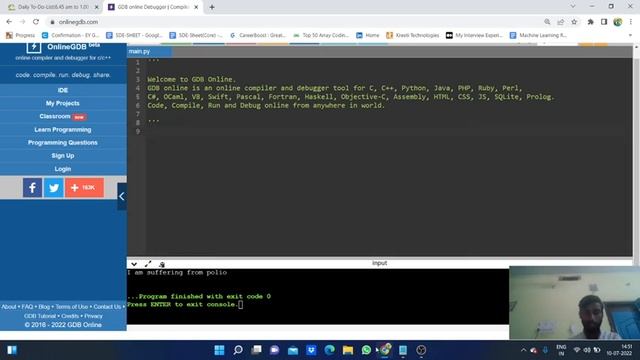Open the Blog footer link
The width and height of the screenshot is (640, 360).
(44, 307)
